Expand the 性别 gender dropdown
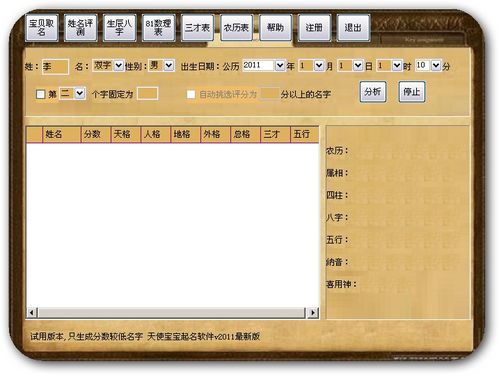 click(169, 65)
